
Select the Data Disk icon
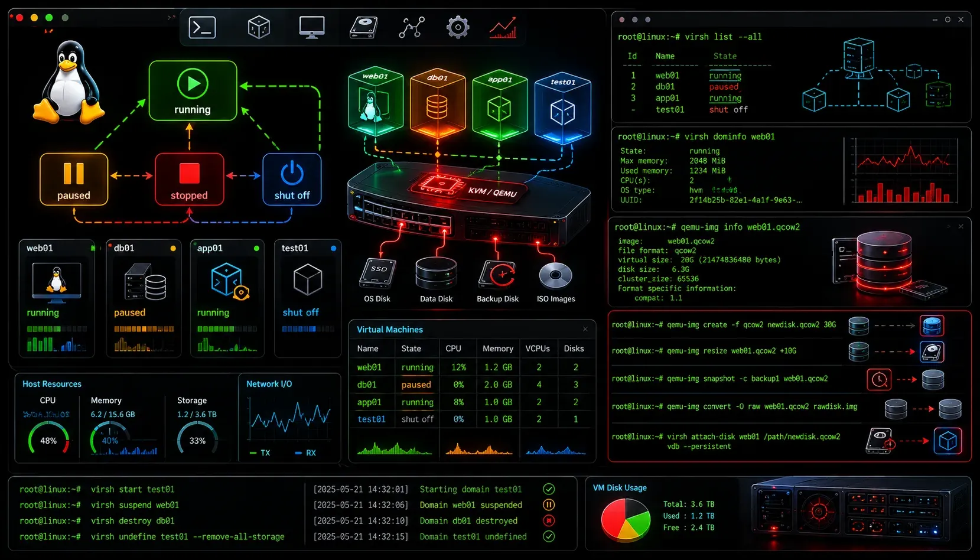pyautogui.click(x=436, y=273)
